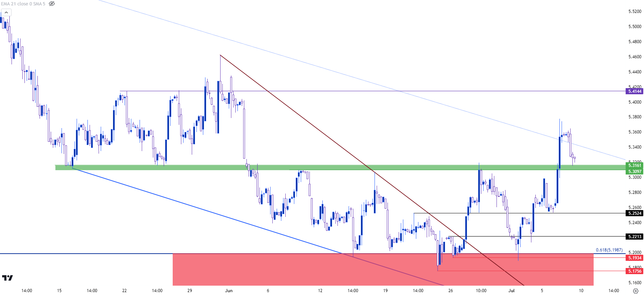Select the red support zone rectangle
Screen dimensions: 644x295
point(383,269)
